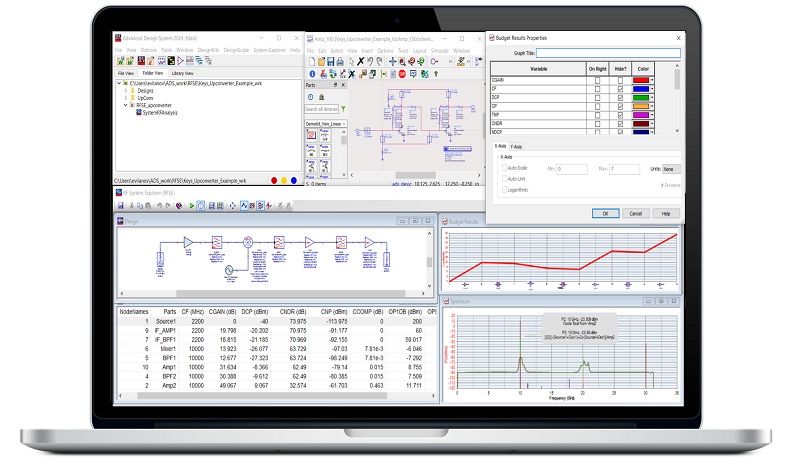The width and height of the screenshot is (800, 468).
Task: Click Undo icon in RF System Explorer toolbar
Action: coord(159,206)
